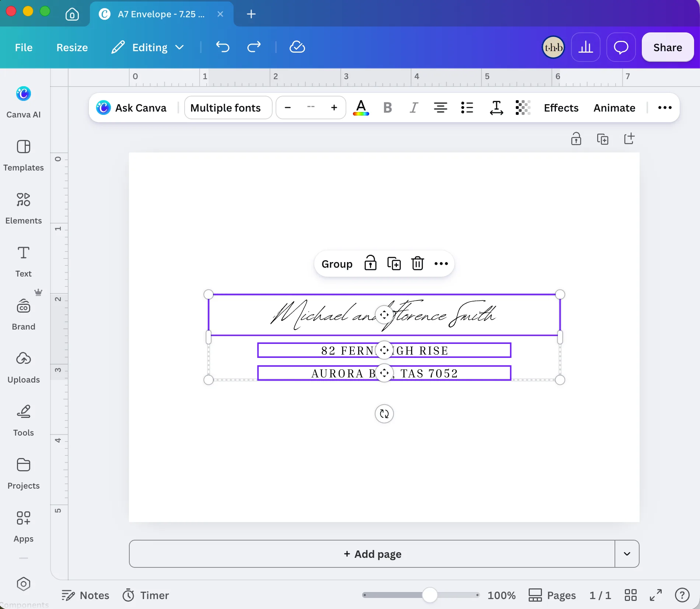Open the drawing Tools panel
The width and height of the screenshot is (700, 609).
pos(24,420)
